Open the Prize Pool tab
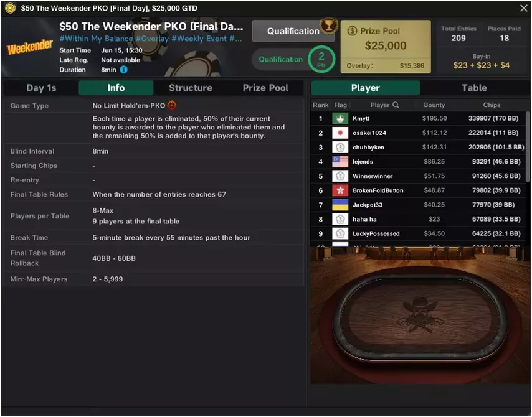The height and width of the screenshot is (417, 532). pos(265,88)
